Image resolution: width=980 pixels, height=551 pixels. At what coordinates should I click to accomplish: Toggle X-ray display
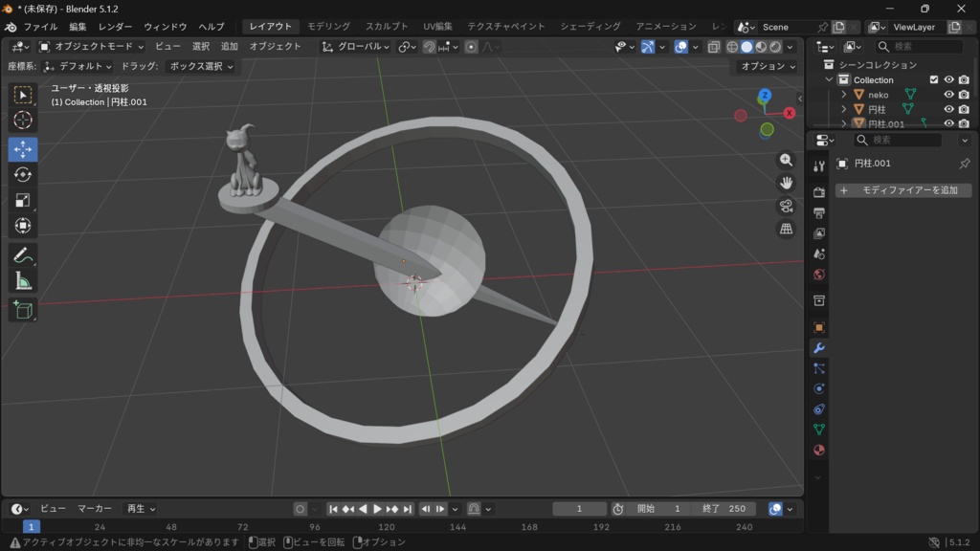coord(713,47)
